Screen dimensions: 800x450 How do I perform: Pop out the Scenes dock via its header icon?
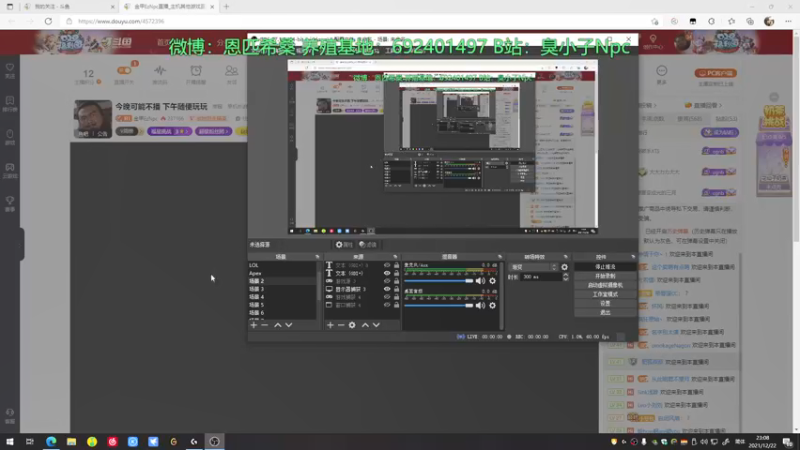317,257
